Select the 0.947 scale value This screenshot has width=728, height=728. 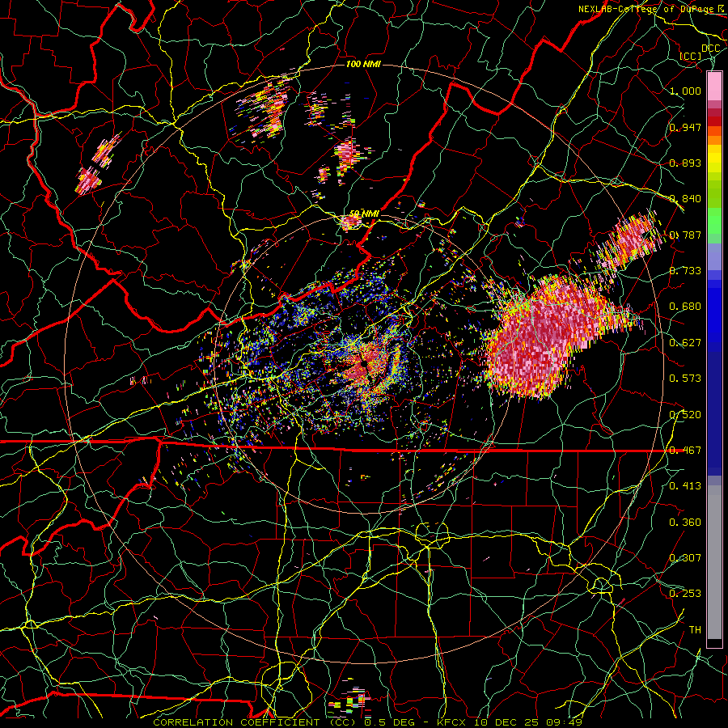(685, 127)
